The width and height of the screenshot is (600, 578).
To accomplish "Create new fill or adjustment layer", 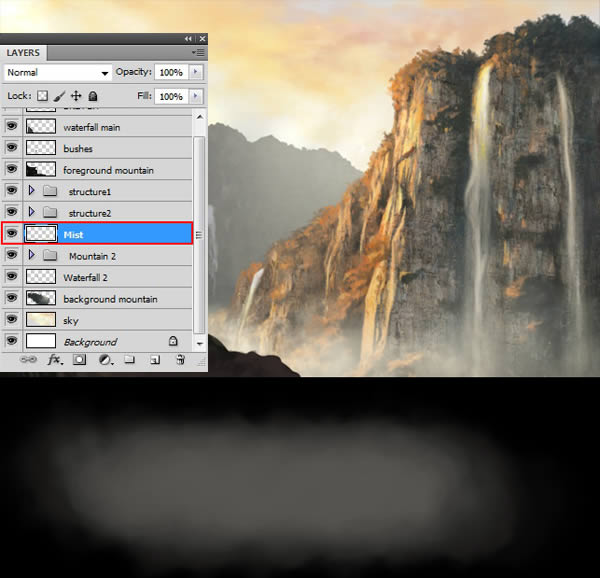I will click(x=105, y=360).
